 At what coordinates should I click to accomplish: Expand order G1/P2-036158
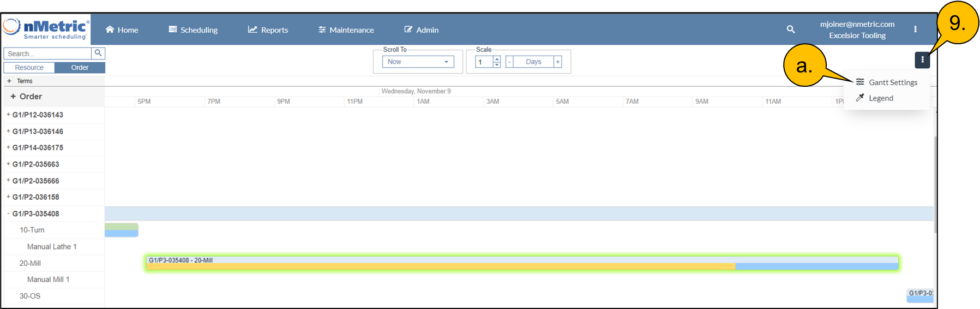[x=8, y=197]
